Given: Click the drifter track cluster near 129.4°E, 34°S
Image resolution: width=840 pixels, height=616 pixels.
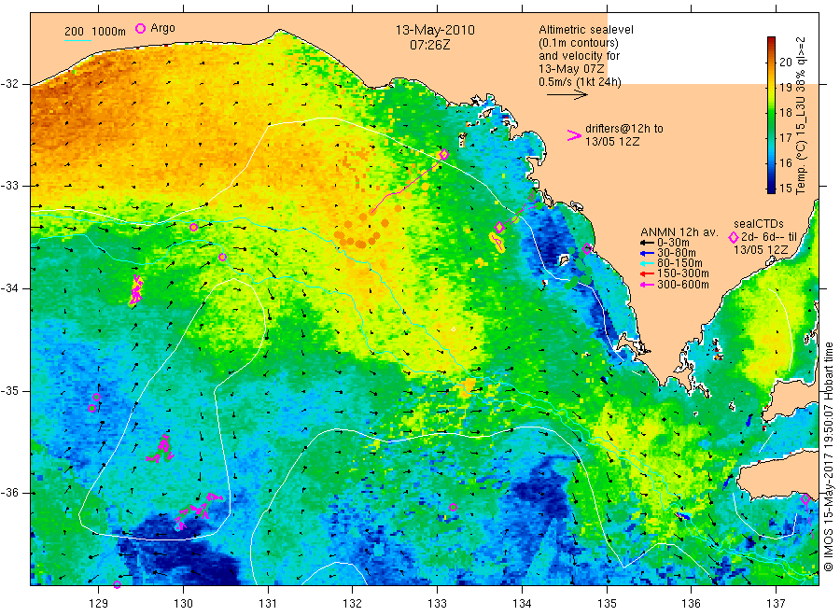Looking at the screenshot, I should point(136,289).
